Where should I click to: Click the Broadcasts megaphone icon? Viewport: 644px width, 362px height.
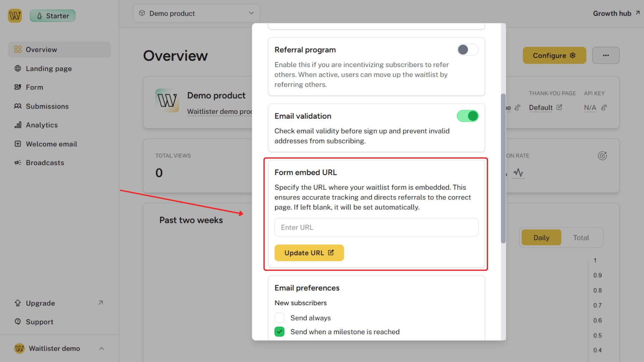(18, 163)
